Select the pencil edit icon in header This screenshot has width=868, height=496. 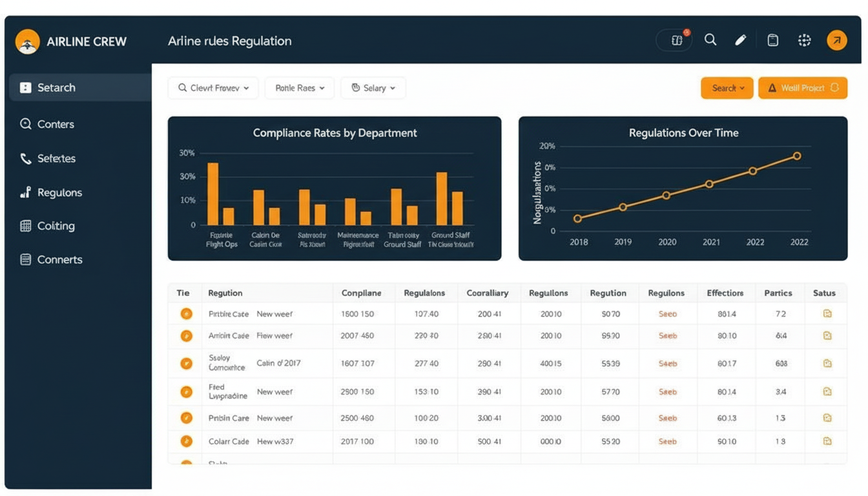741,40
